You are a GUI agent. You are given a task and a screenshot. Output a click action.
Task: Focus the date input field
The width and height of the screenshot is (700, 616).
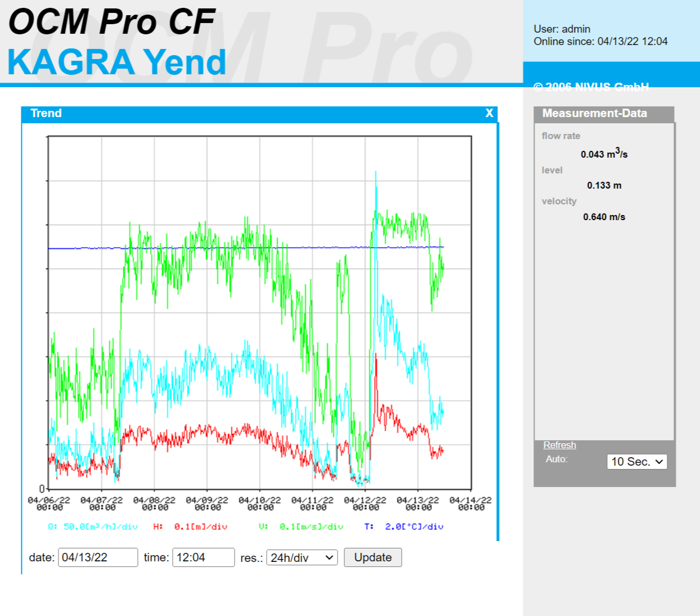point(98,557)
